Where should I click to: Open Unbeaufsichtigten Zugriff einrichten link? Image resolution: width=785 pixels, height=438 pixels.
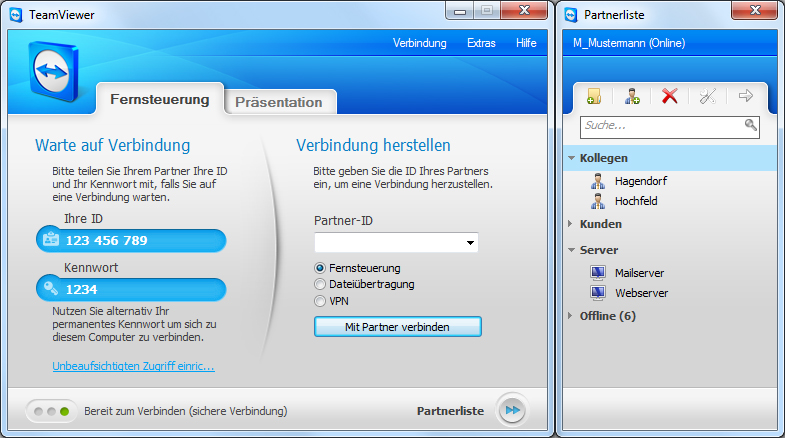click(x=134, y=366)
